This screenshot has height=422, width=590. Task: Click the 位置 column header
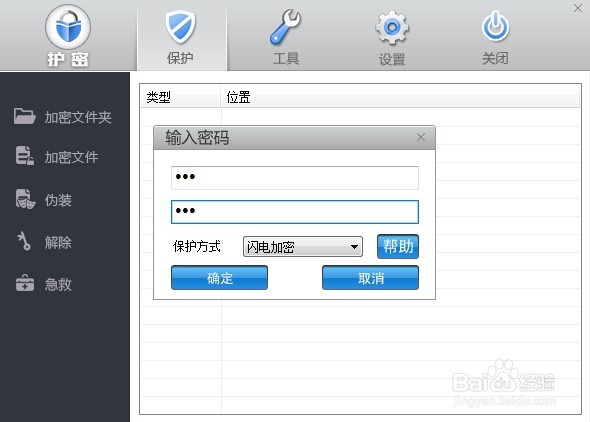400,97
